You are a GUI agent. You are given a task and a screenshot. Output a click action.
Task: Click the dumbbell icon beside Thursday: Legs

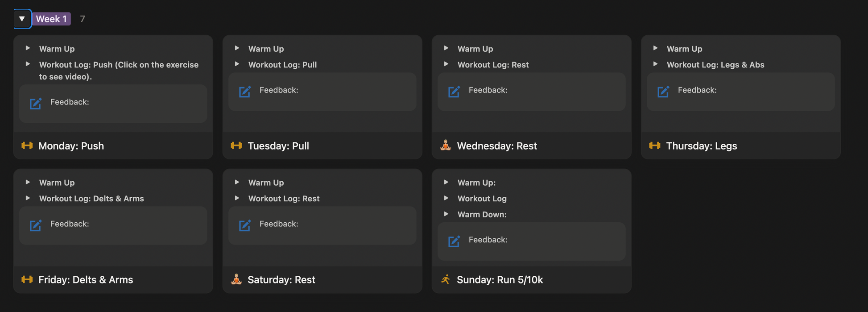pyautogui.click(x=655, y=146)
